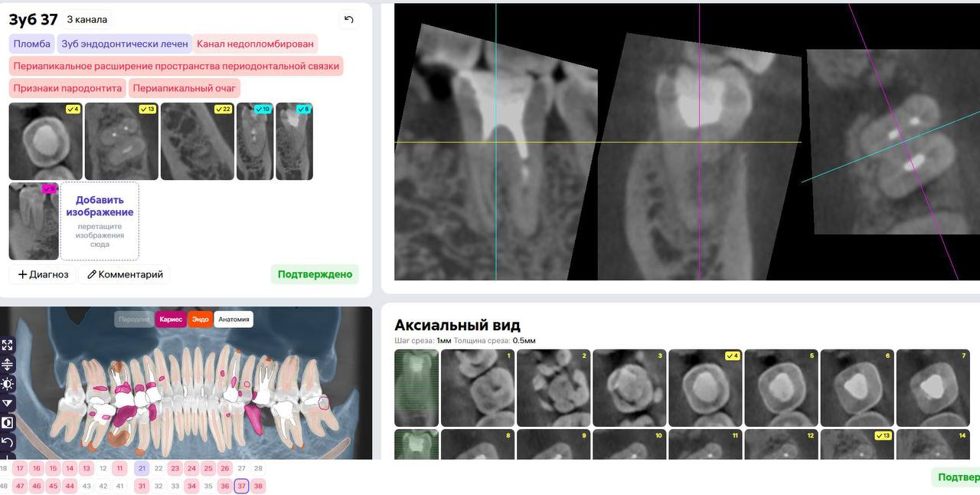Toggle the Эндо overlay layer
Image resolution: width=980 pixels, height=495 pixels.
200,320
